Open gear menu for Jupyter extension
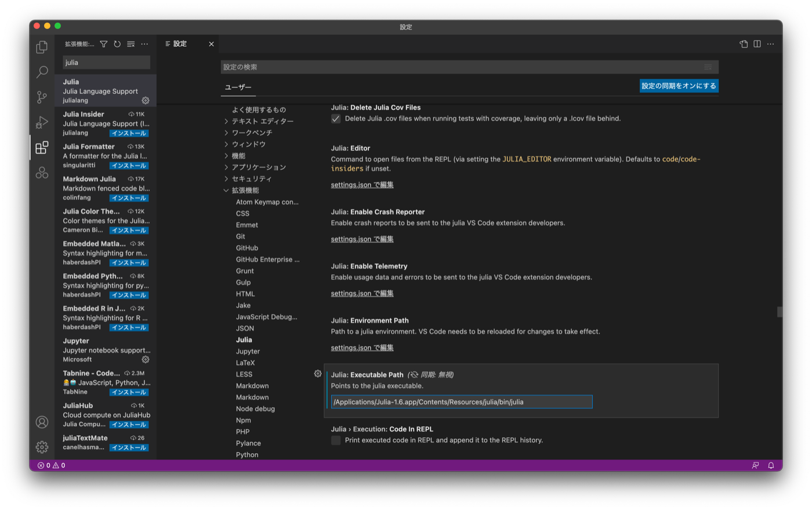This screenshot has height=510, width=812. point(146,359)
